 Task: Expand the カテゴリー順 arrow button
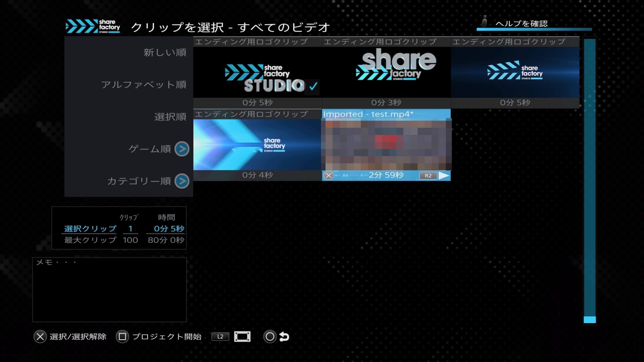pos(182,181)
